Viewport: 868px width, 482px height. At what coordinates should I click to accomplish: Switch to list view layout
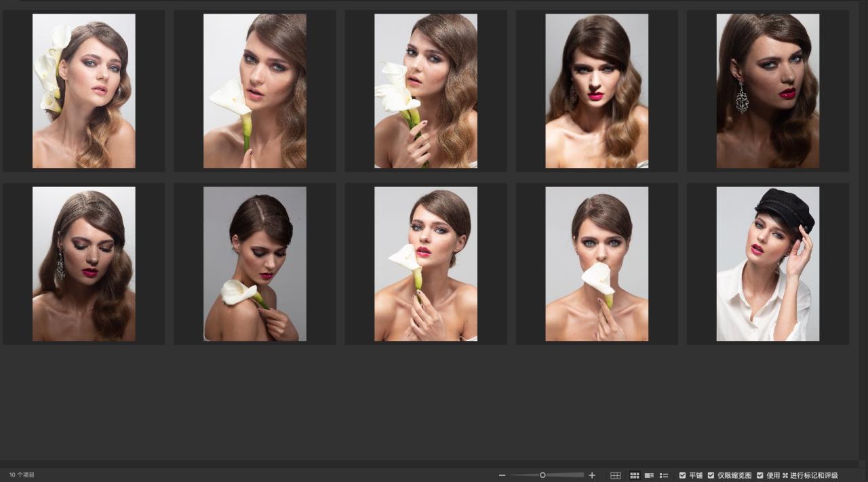coord(664,475)
